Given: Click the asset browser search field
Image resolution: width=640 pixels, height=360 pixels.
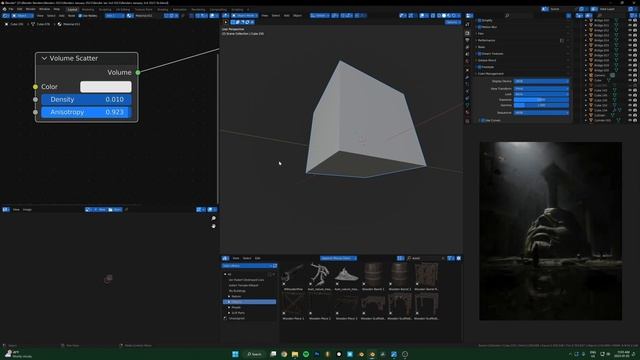Looking at the screenshot, I should (425, 258).
